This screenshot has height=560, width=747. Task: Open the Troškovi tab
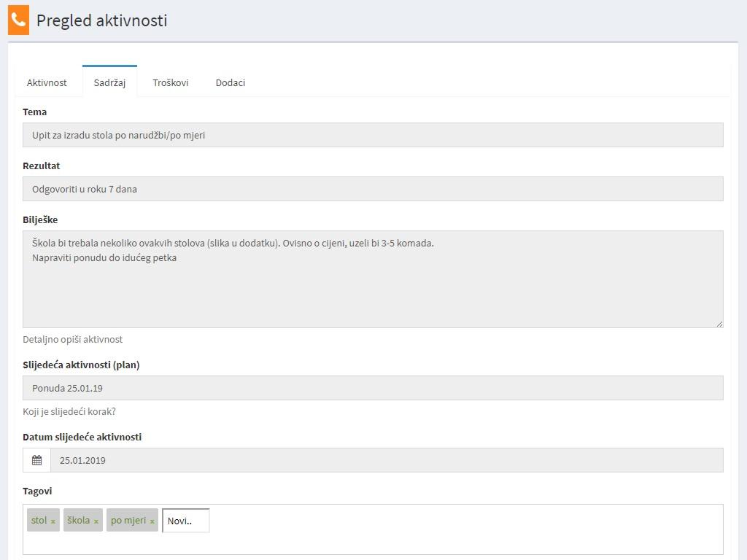pyautogui.click(x=171, y=82)
